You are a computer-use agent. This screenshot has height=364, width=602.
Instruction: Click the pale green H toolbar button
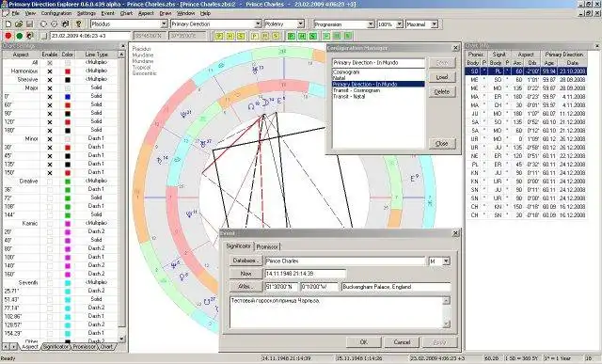pyautogui.click(x=337, y=36)
